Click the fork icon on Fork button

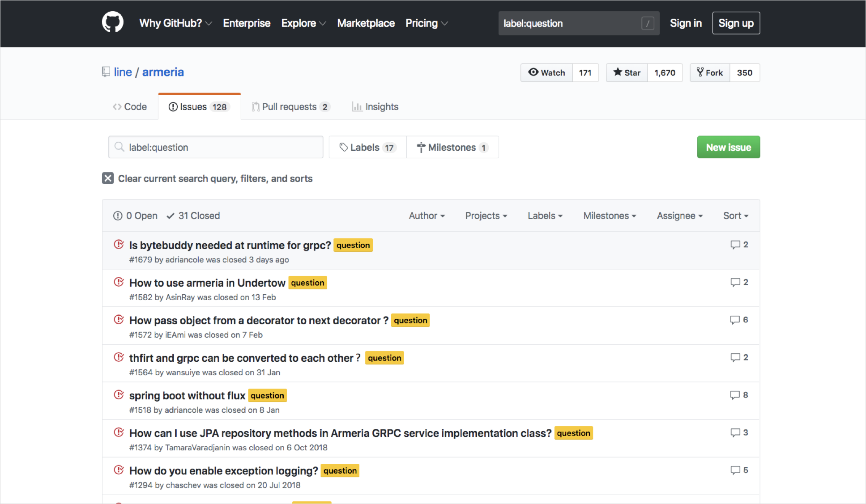coord(700,72)
